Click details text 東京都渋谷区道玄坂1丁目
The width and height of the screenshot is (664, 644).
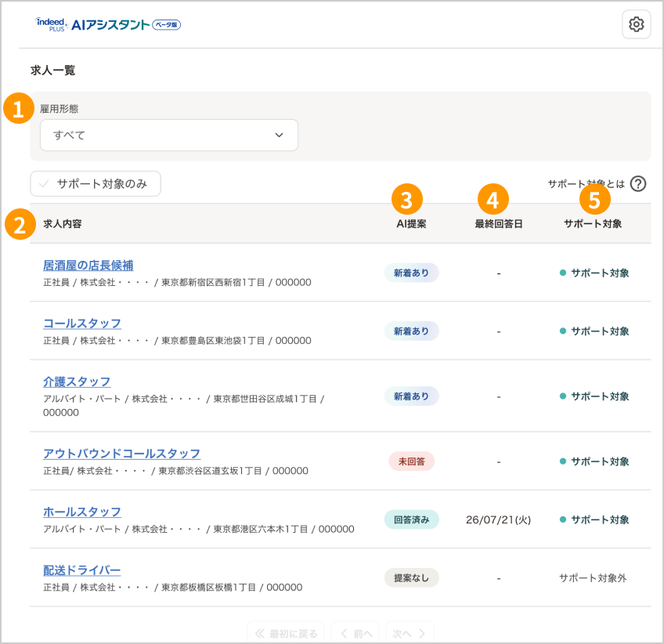tap(210, 471)
